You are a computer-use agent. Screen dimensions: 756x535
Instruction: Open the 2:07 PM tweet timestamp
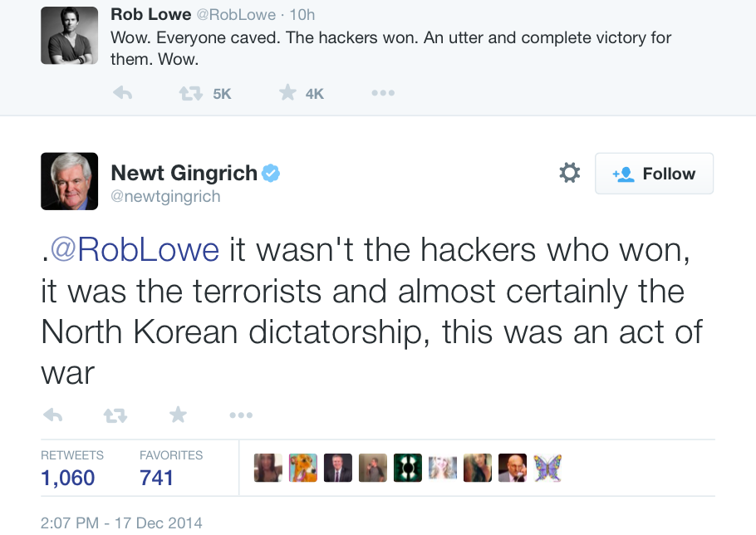pos(121,523)
